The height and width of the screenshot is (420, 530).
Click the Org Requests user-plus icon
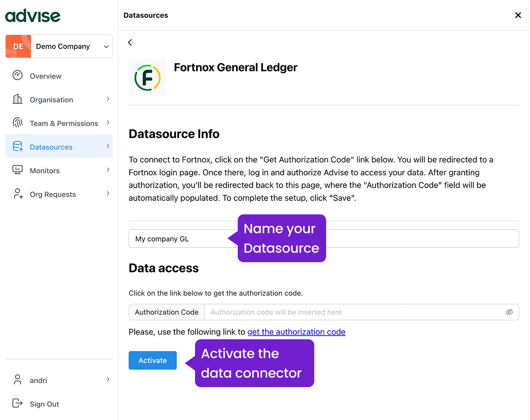(x=17, y=194)
